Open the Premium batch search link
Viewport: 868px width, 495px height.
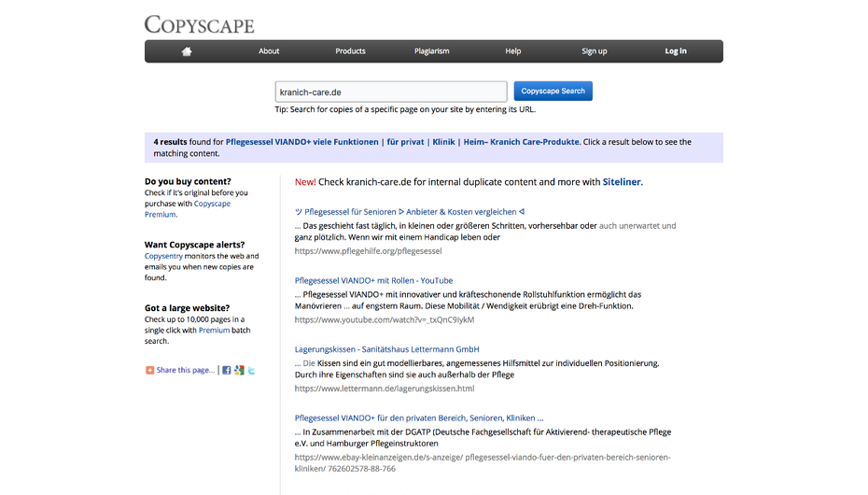tap(214, 330)
